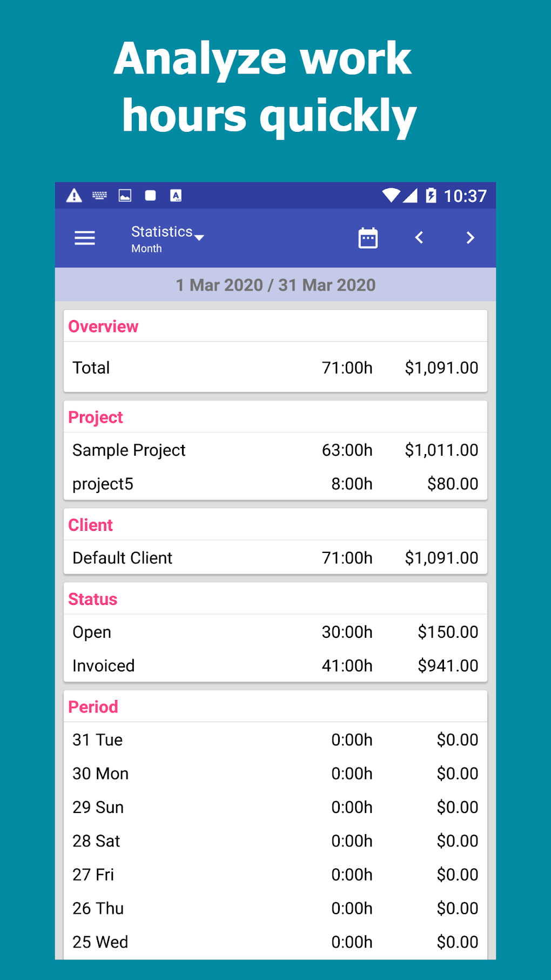
Task: Open the date range 1 Mar 2020 / 31 Mar 2020
Action: pyautogui.click(x=275, y=285)
